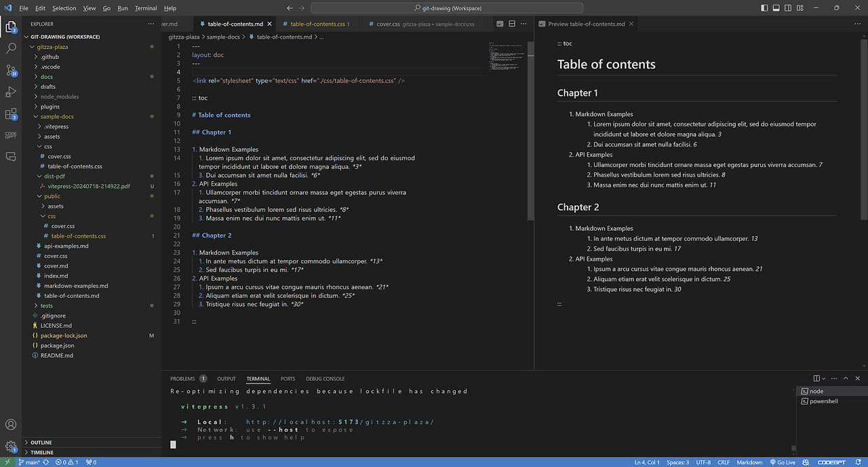Collapse the sample-docs folder
This screenshot has height=467, width=868.
(x=57, y=117)
